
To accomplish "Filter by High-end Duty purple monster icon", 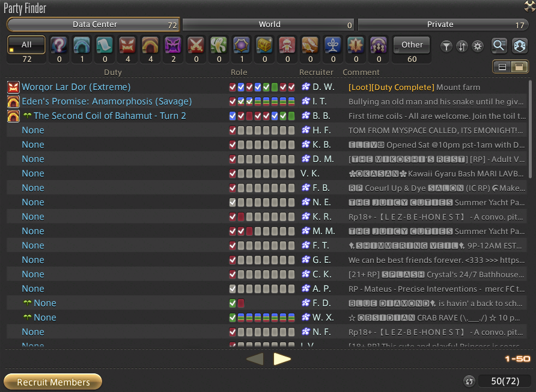I will pyautogui.click(x=173, y=45).
